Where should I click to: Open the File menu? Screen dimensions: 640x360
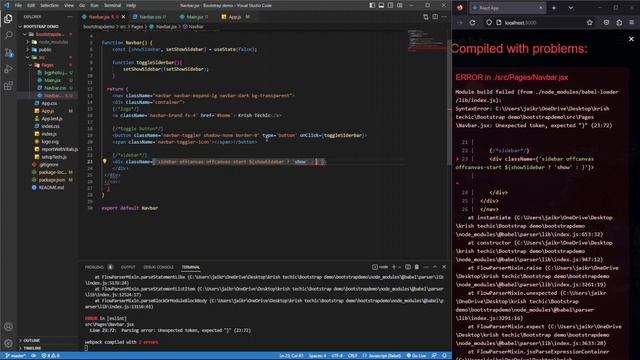pyautogui.click(x=18, y=5)
